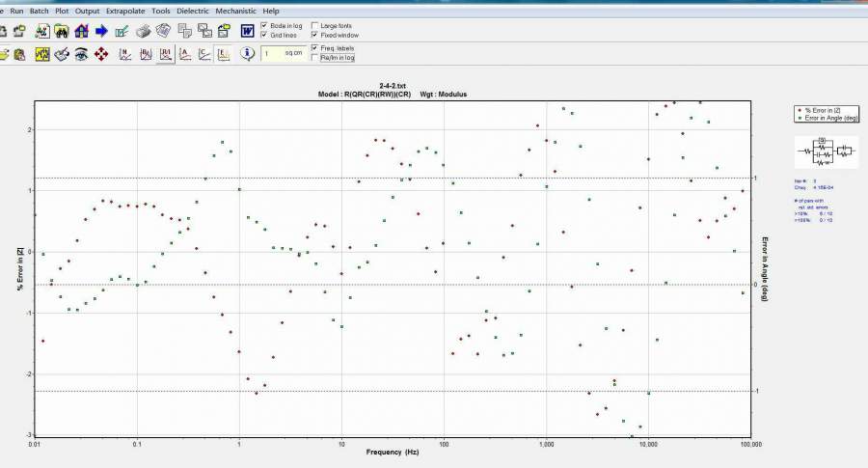Open the Run menu
868x468 pixels.
(x=16, y=11)
